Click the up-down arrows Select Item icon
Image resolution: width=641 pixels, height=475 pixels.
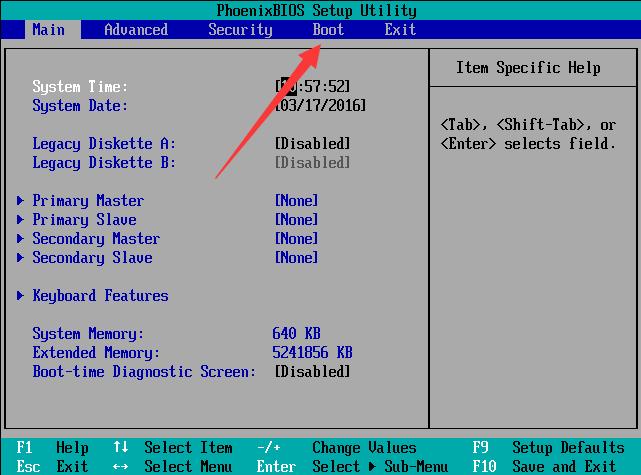point(121,447)
